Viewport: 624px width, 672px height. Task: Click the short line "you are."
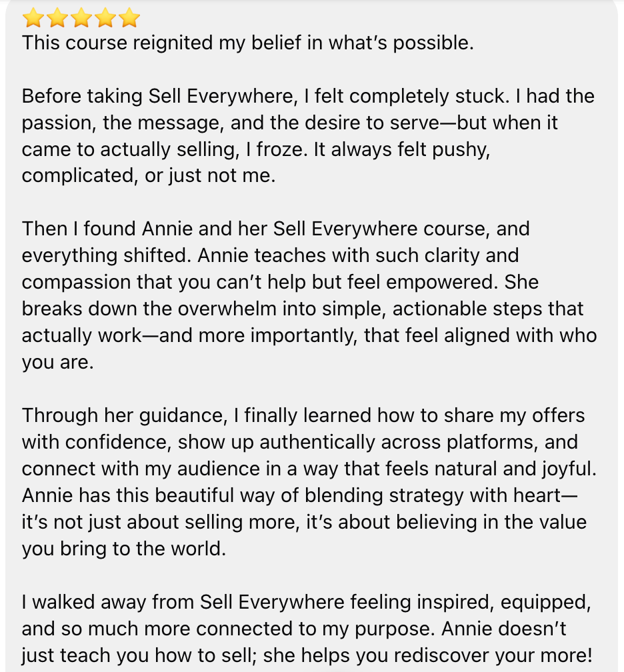57,363
